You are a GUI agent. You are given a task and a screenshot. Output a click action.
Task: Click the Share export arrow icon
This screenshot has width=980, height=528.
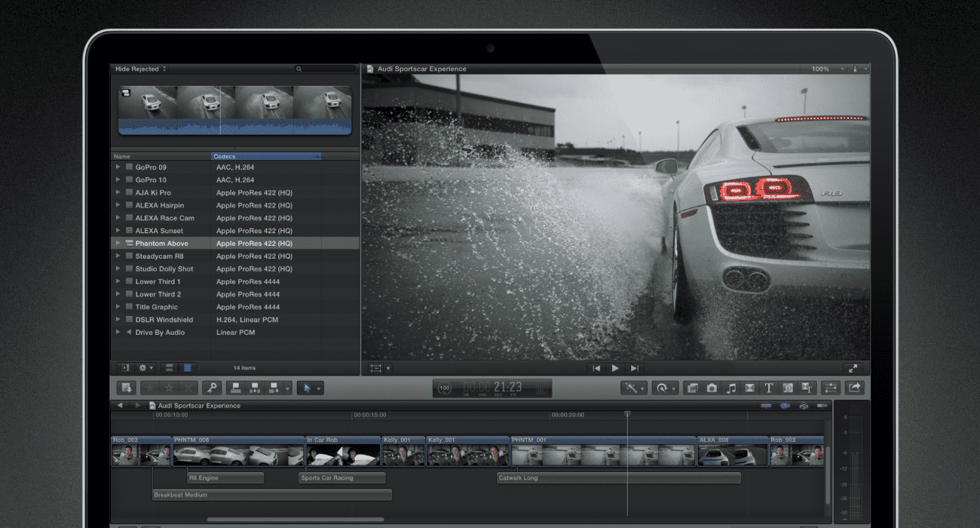tap(854, 388)
